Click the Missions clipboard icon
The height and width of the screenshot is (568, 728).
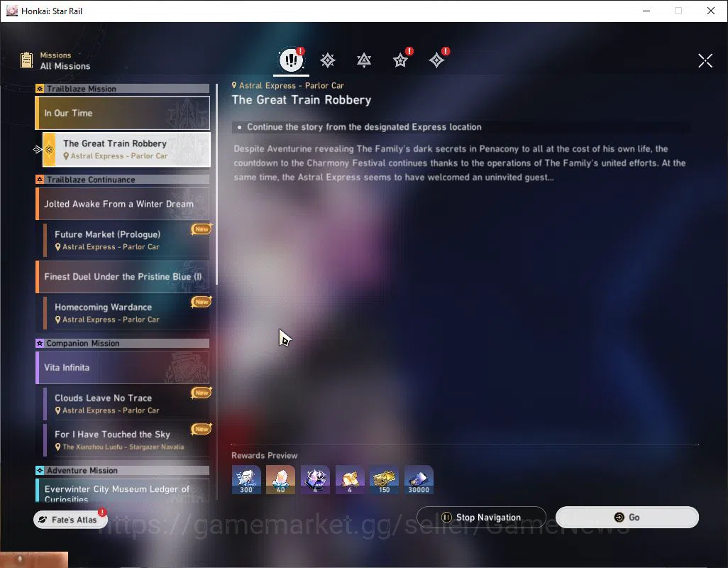(26, 60)
